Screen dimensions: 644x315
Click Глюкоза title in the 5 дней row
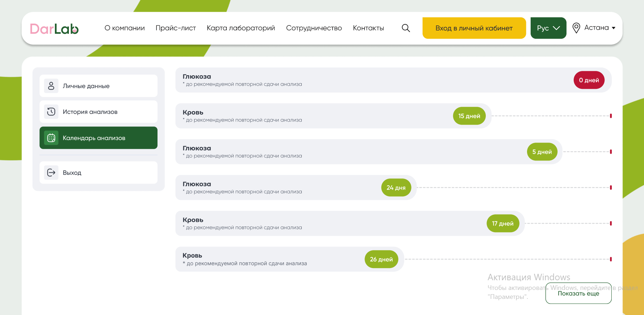[197, 148]
